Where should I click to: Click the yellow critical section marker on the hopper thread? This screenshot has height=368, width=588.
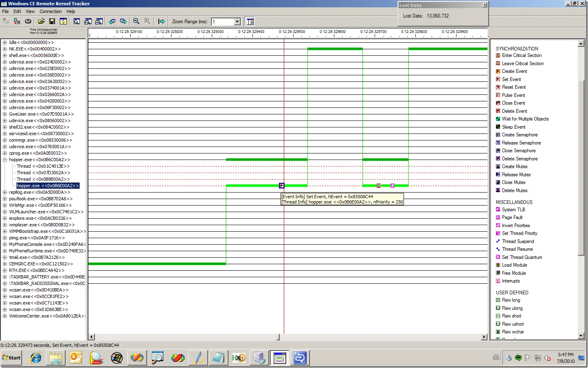point(379,186)
